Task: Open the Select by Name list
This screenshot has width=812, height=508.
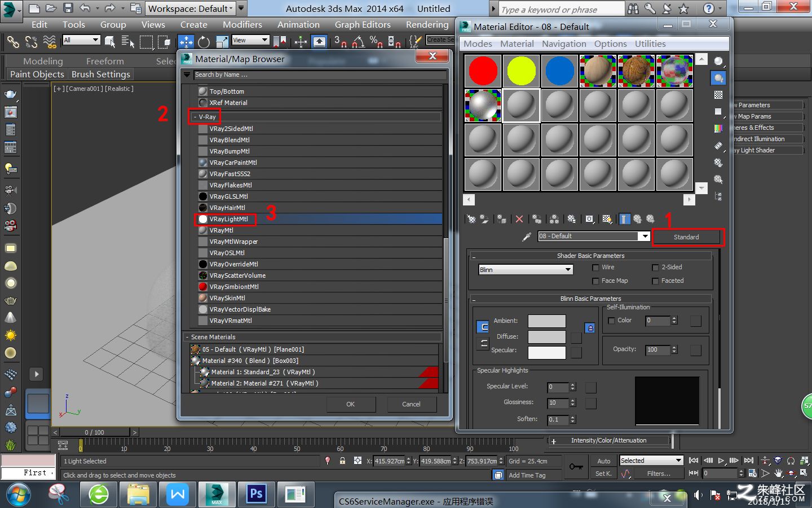Action: point(128,42)
